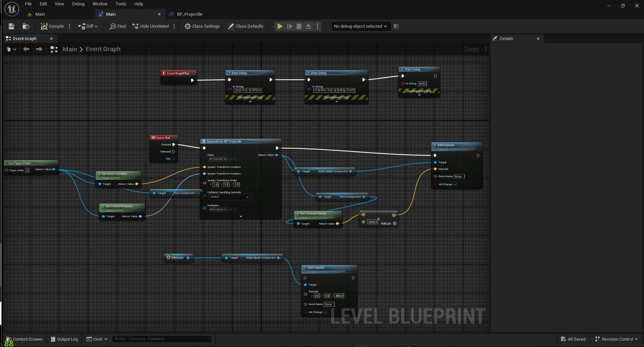Close the Main blueprint tab

(x=159, y=14)
